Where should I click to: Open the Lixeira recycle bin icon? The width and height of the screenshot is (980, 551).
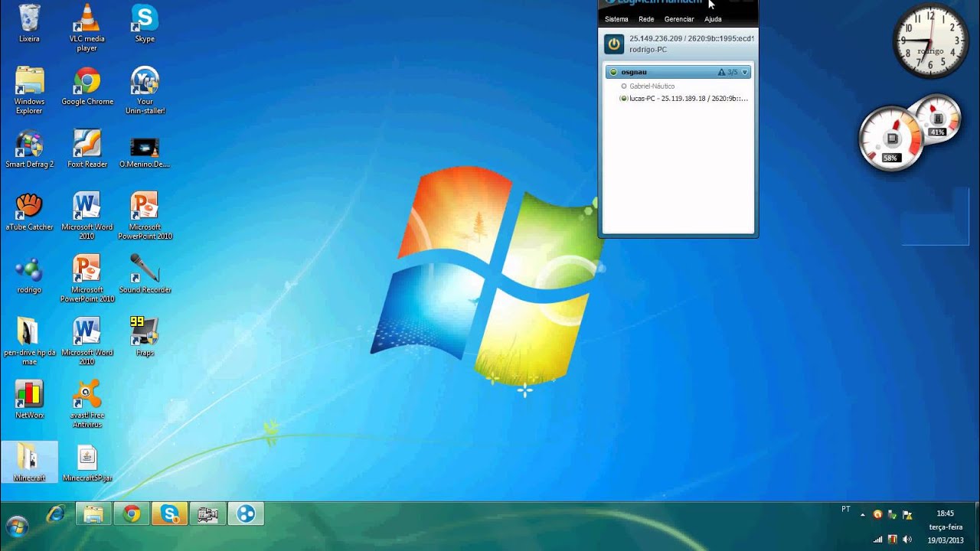coord(29,23)
